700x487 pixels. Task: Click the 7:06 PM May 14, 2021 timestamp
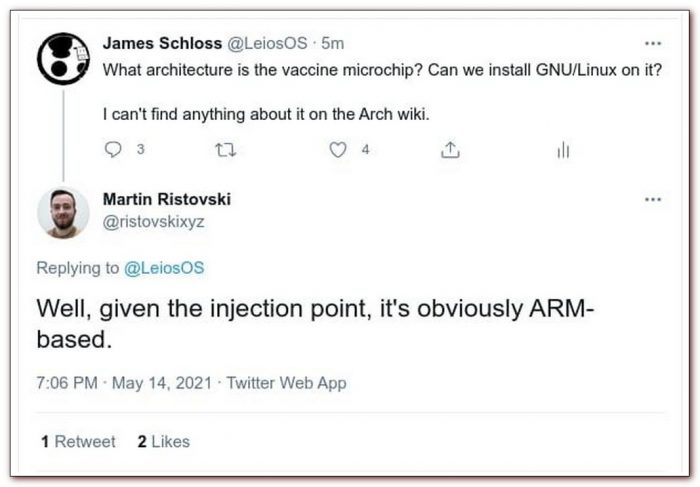pos(125,383)
